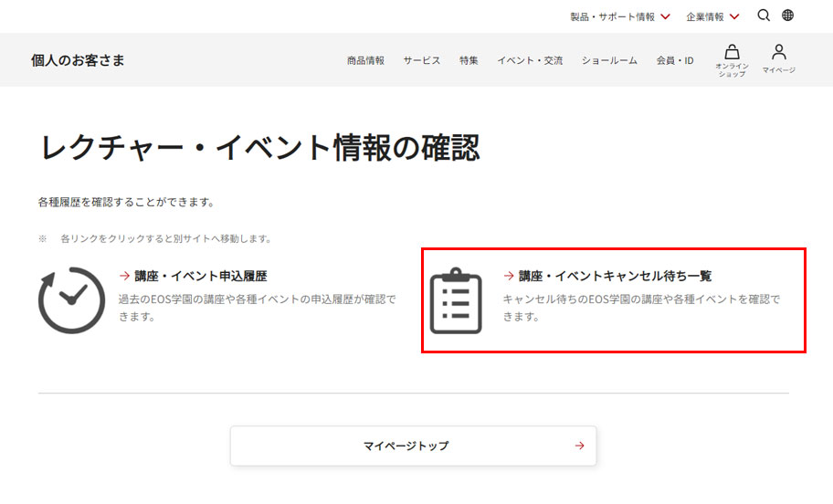Viewport: 833px width, 504px height.
Task: Open the 会員・ID menu
Action: 674,60
